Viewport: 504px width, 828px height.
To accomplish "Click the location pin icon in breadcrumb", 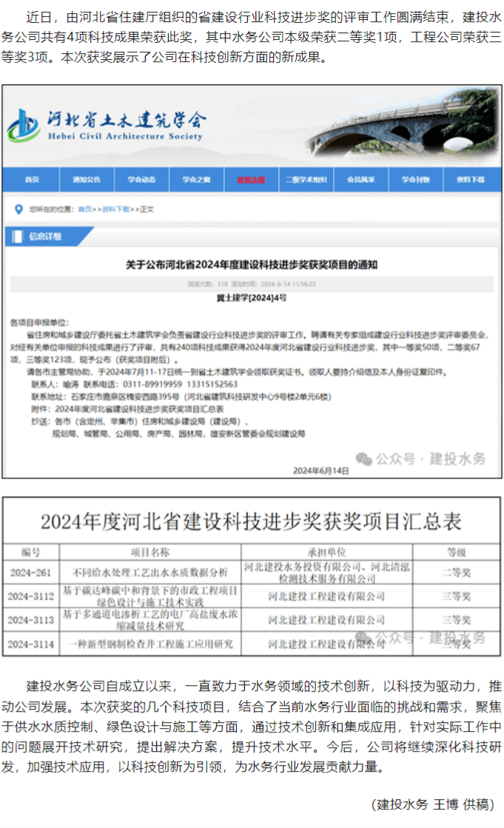I will click(19, 210).
